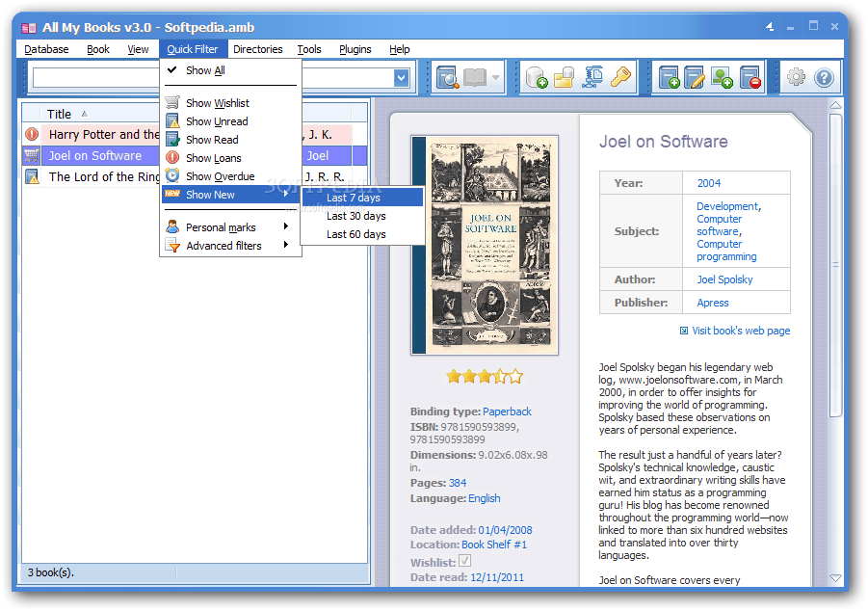Click the unread icon beside The Lord of the Rings
The image size is (868, 611).
coord(32,176)
